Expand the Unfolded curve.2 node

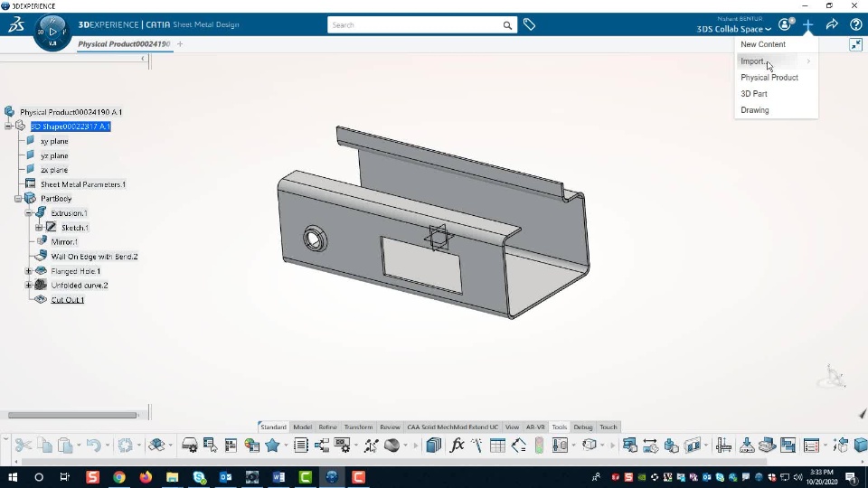pos(28,286)
